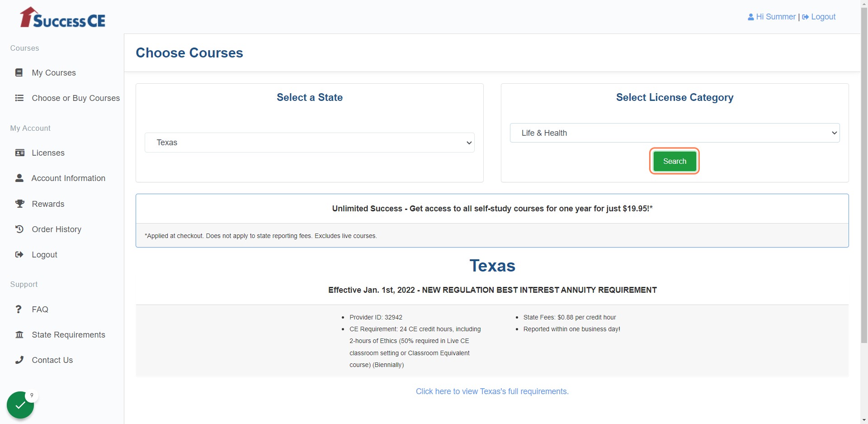
Task: View Order History
Action: (57, 229)
